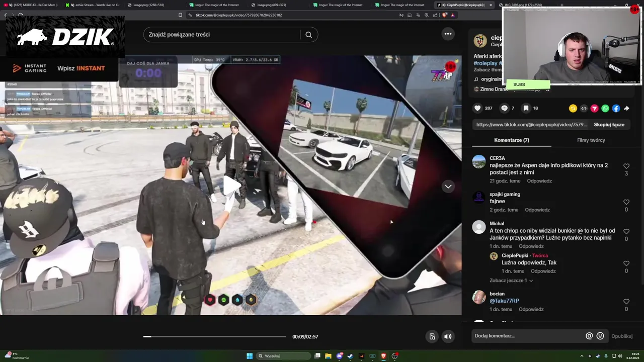Open bocian's profile avatar
This screenshot has width=644, height=362.
[x=479, y=297]
